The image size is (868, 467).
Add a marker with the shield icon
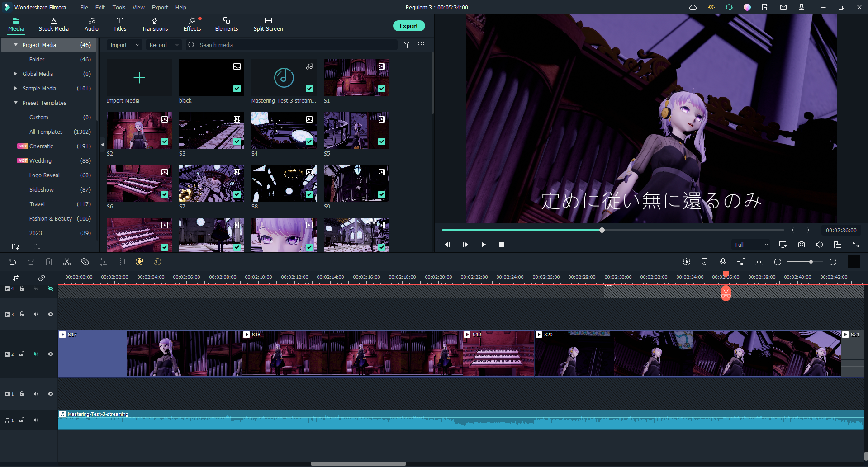705,262
